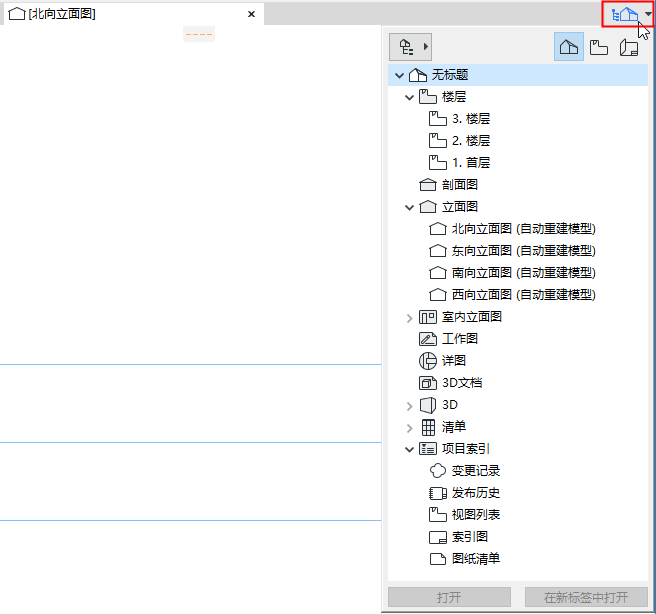Select 剖面图 in the tree

pyautogui.click(x=460, y=184)
